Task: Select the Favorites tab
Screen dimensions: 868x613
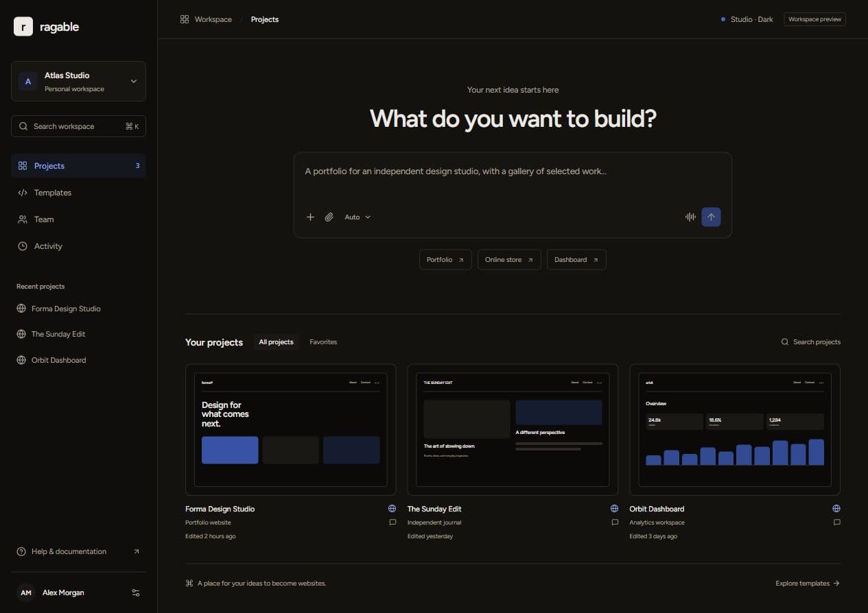Action: pos(323,342)
